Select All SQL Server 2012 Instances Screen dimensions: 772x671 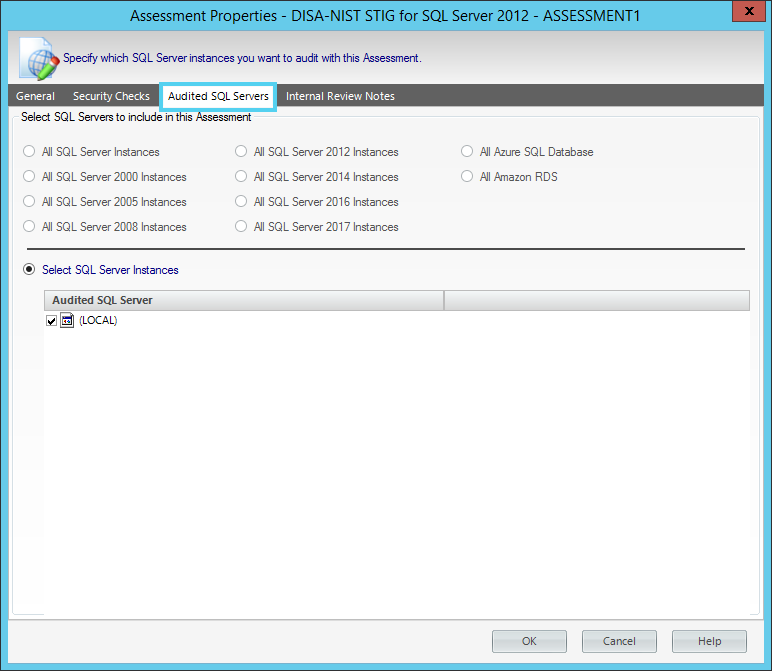[x=241, y=151]
